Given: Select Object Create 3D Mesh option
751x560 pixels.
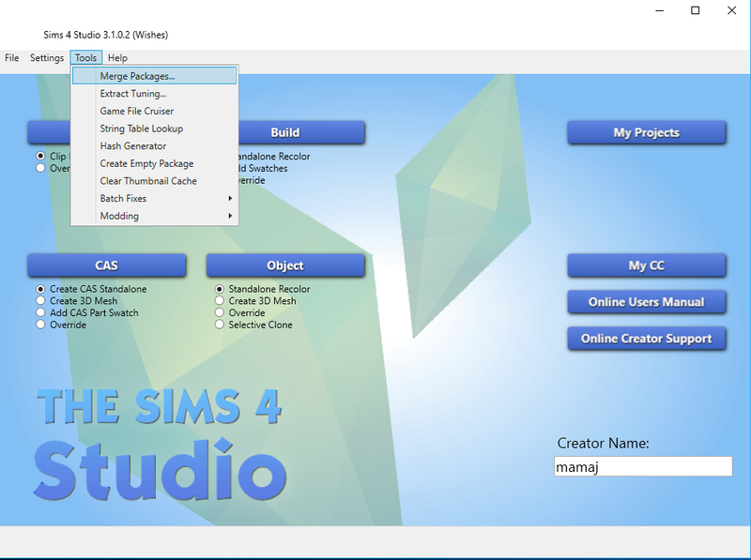Looking at the screenshot, I should (220, 301).
